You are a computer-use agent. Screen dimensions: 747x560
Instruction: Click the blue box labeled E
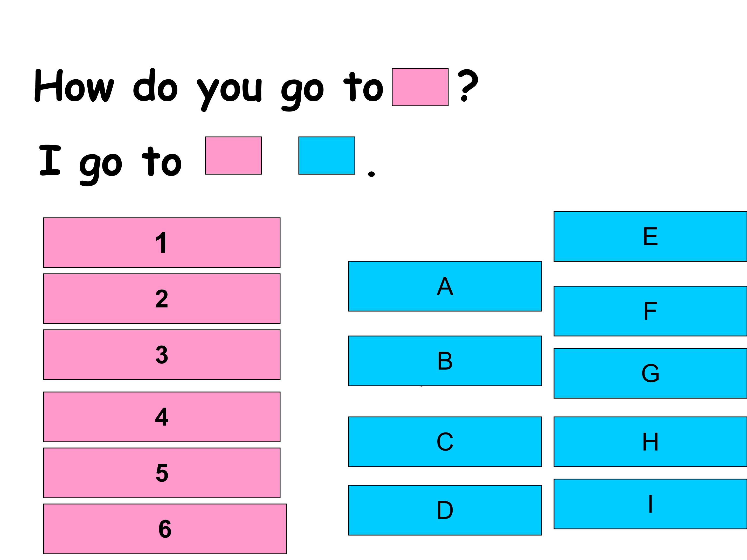pos(650,236)
